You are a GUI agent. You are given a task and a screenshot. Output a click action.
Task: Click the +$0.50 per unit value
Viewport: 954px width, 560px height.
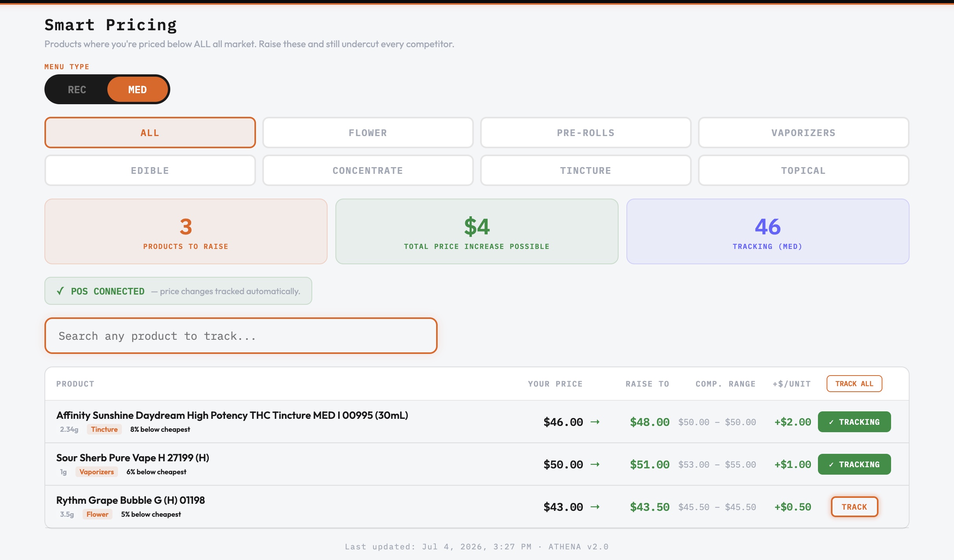(x=793, y=507)
